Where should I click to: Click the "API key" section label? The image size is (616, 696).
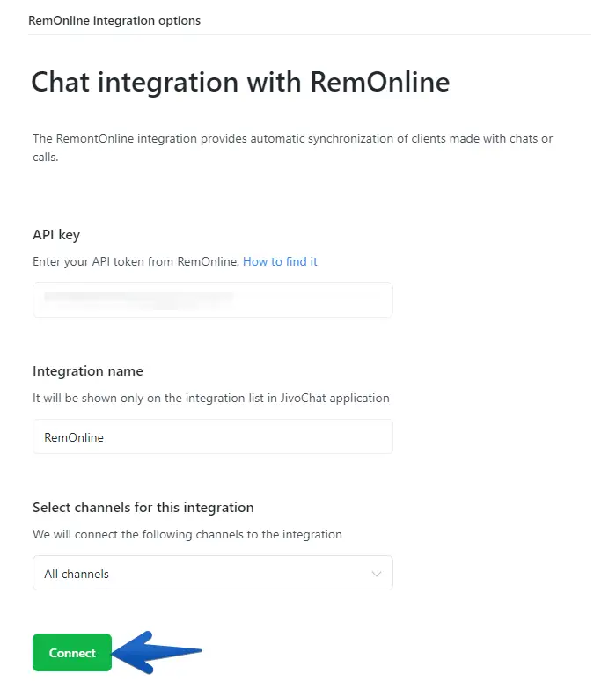[56, 234]
